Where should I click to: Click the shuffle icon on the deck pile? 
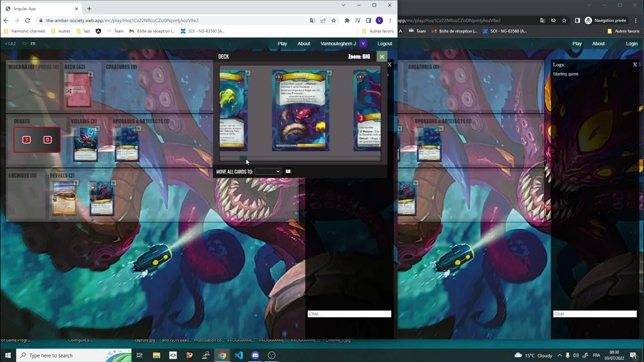(69, 91)
